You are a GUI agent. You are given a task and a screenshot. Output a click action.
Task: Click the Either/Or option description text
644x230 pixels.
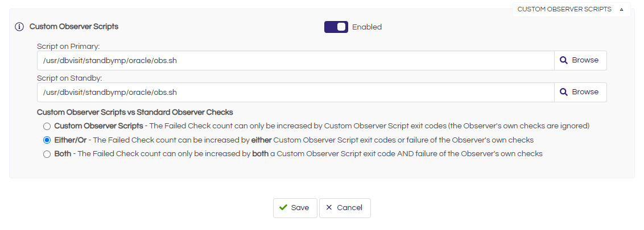click(313, 140)
